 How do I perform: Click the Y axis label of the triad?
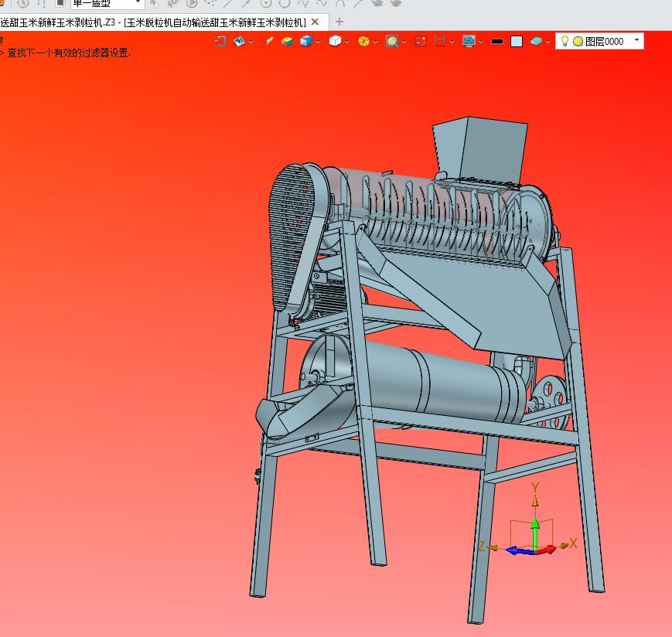(535, 488)
